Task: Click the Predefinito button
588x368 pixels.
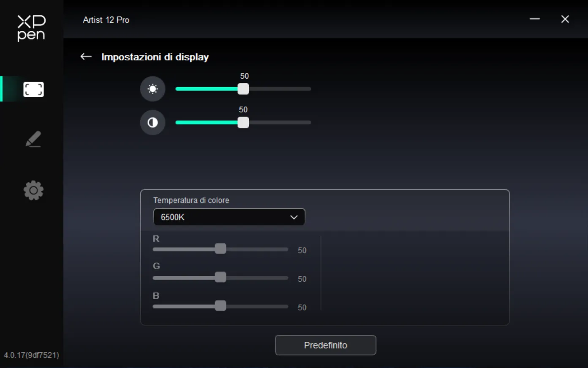Action: [326, 345]
